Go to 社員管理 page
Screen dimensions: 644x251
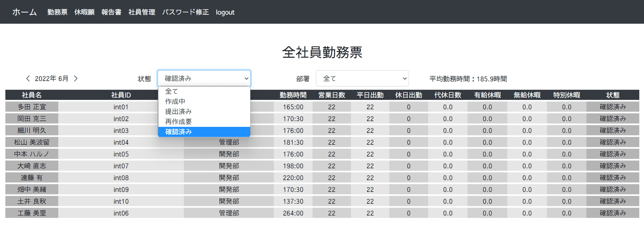click(x=142, y=12)
